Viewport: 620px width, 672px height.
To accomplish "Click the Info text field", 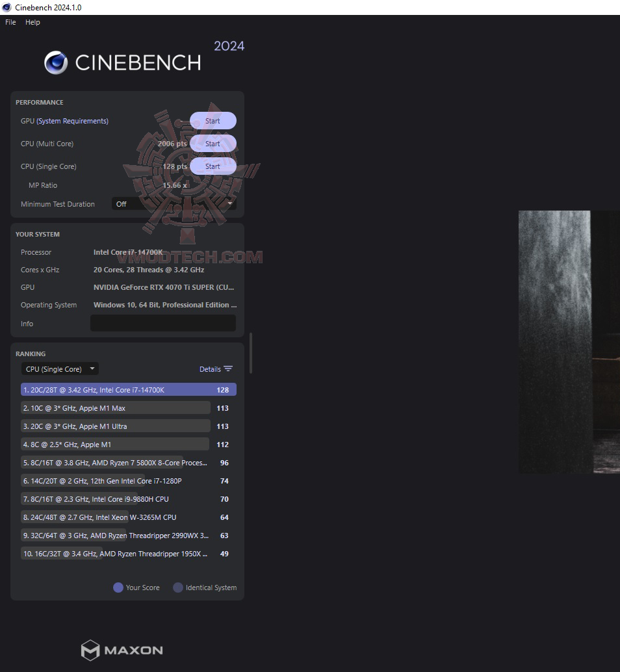I will point(163,323).
